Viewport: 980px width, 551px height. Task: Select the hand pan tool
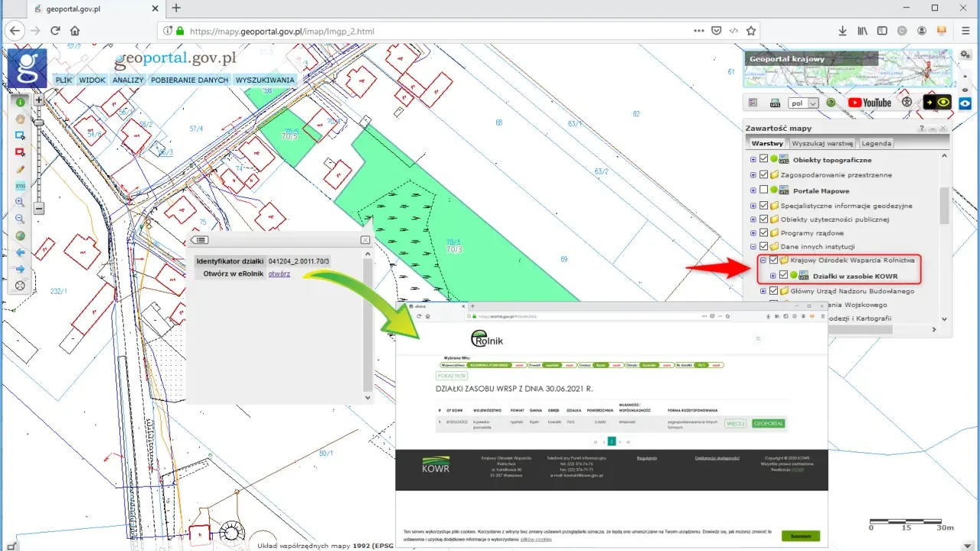click(x=21, y=119)
